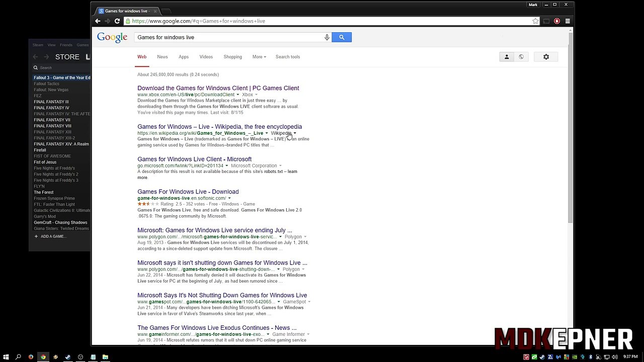This screenshot has width=644, height=362.
Task: Click the Malwarebytes tray icon
Action: pyautogui.click(x=558, y=357)
